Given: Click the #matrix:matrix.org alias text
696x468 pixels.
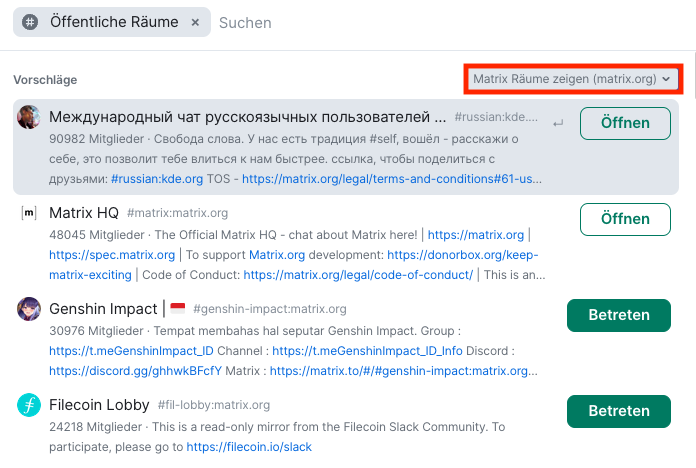Looking at the screenshot, I should click(178, 213).
